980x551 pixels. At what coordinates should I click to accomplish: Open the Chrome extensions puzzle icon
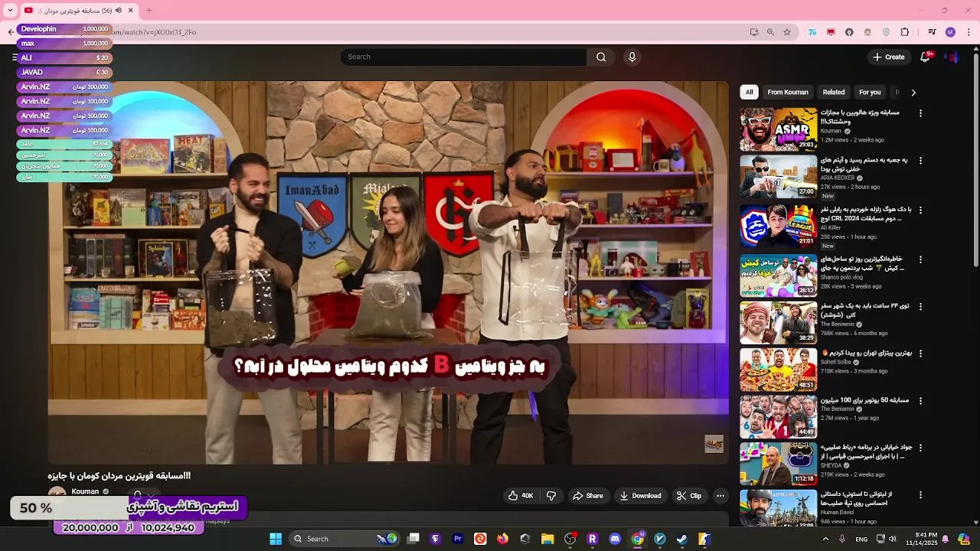[905, 32]
